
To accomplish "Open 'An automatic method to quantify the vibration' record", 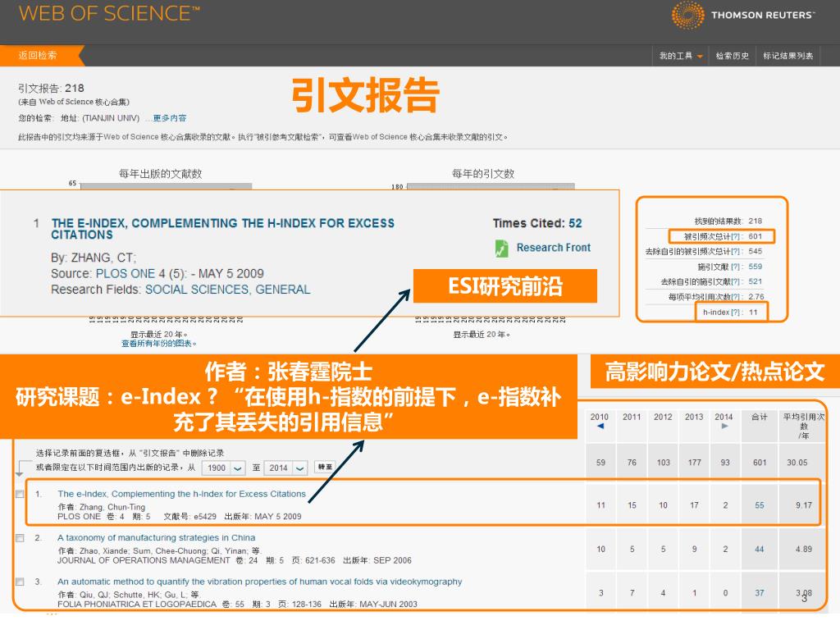I will click(260, 582).
